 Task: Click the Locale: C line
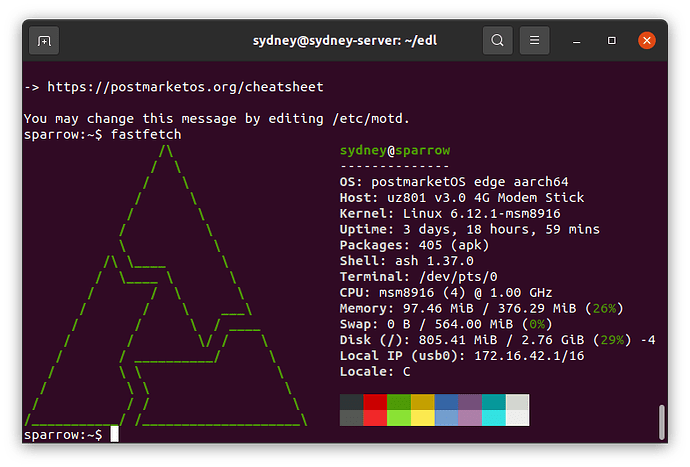pyautogui.click(x=375, y=372)
